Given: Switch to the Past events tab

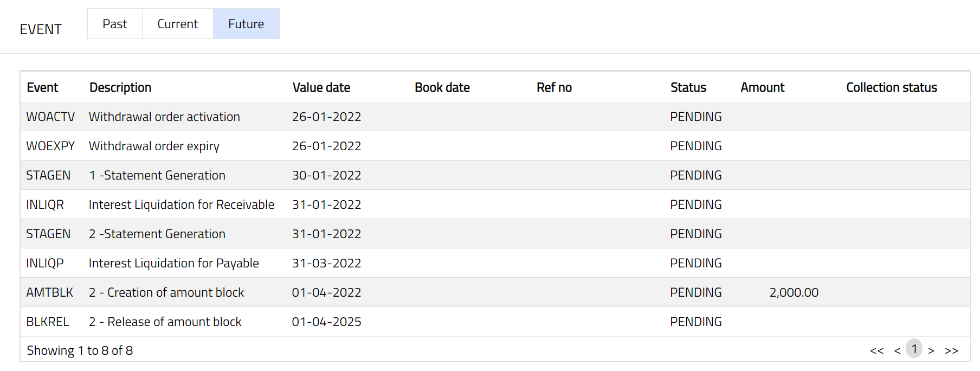Looking at the screenshot, I should coord(115,24).
